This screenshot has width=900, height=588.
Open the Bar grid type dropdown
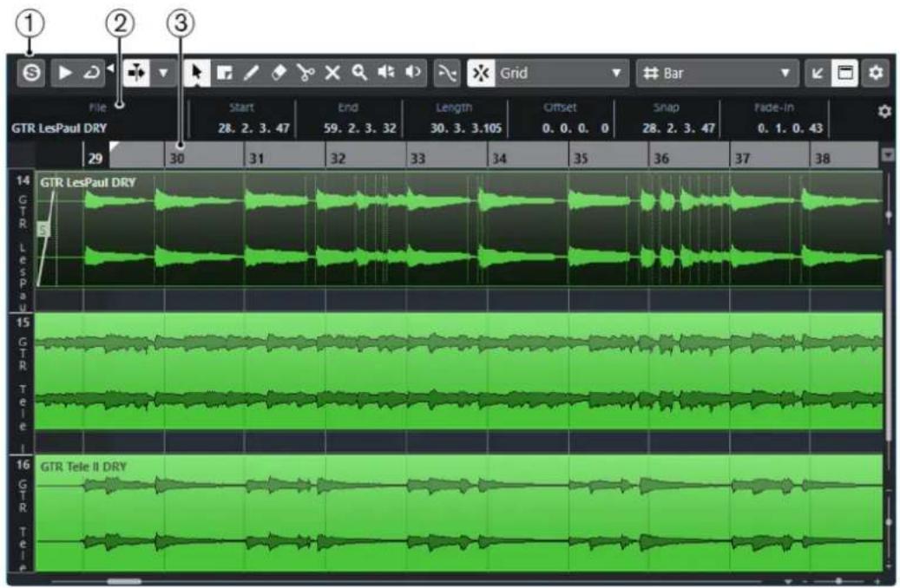coord(717,73)
